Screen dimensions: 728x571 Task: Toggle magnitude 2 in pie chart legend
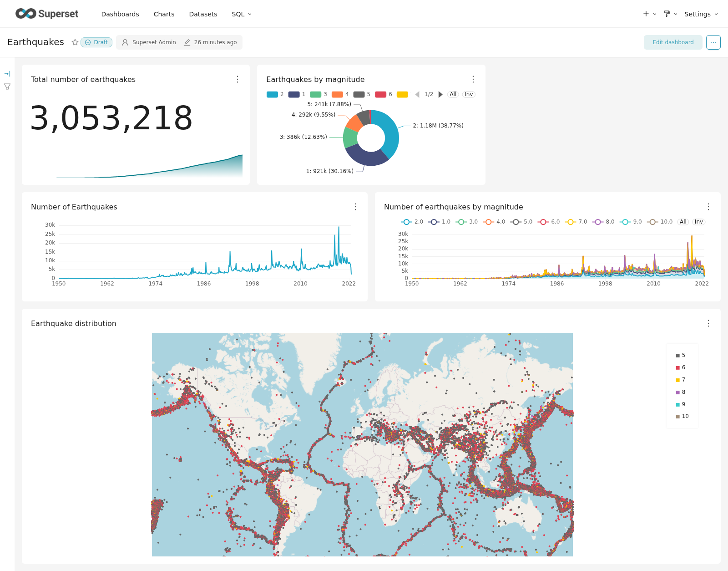[275, 94]
